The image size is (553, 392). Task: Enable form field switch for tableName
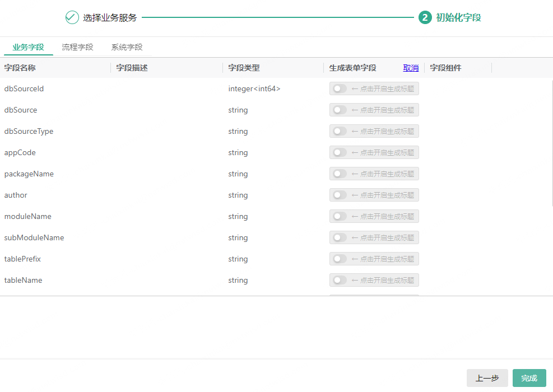[x=340, y=280]
